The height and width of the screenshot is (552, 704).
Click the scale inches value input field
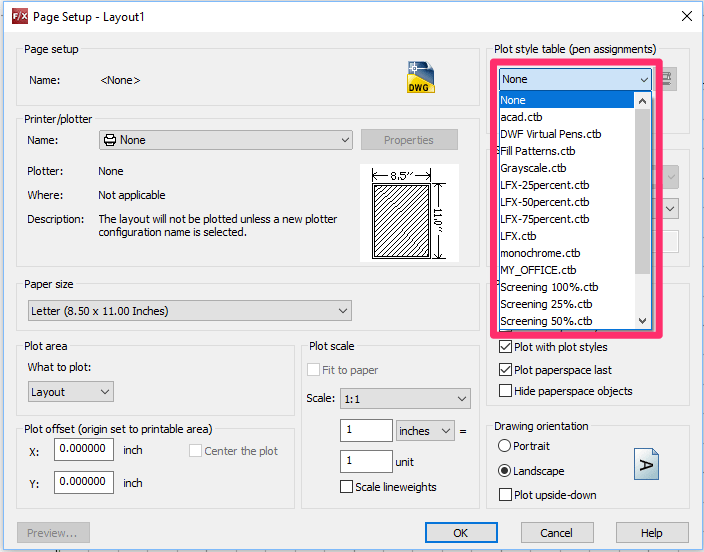click(366, 430)
